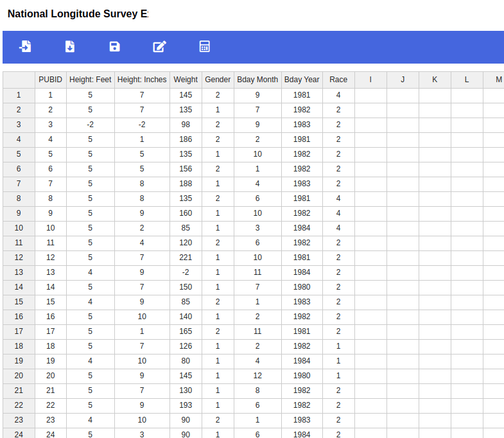Select the Bday Year column header
The height and width of the screenshot is (438, 504).
[x=302, y=80]
